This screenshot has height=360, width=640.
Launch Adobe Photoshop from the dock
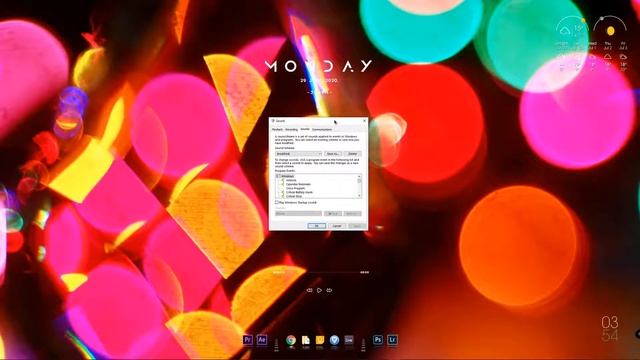tap(378, 340)
